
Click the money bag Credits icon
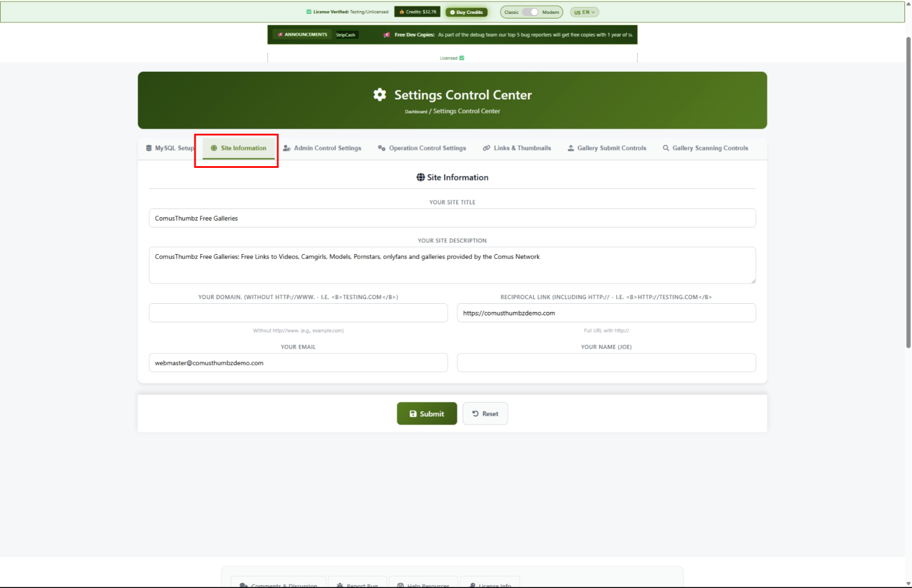click(x=402, y=12)
